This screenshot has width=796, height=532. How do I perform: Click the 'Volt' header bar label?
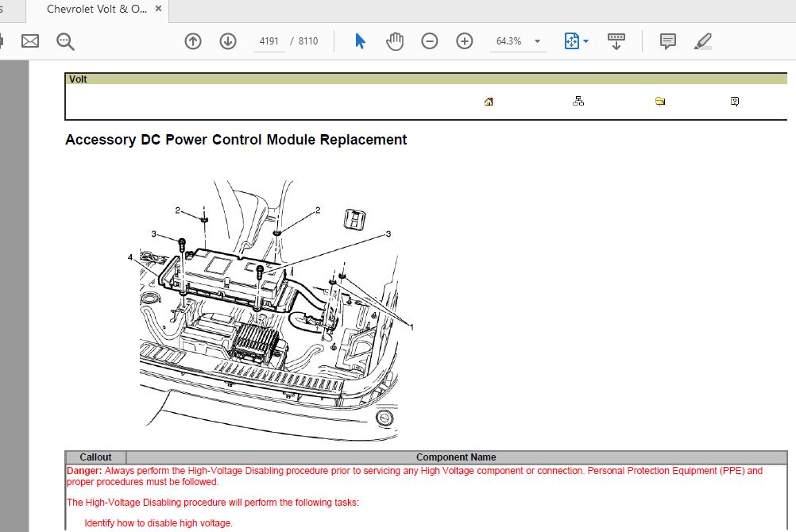point(78,79)
